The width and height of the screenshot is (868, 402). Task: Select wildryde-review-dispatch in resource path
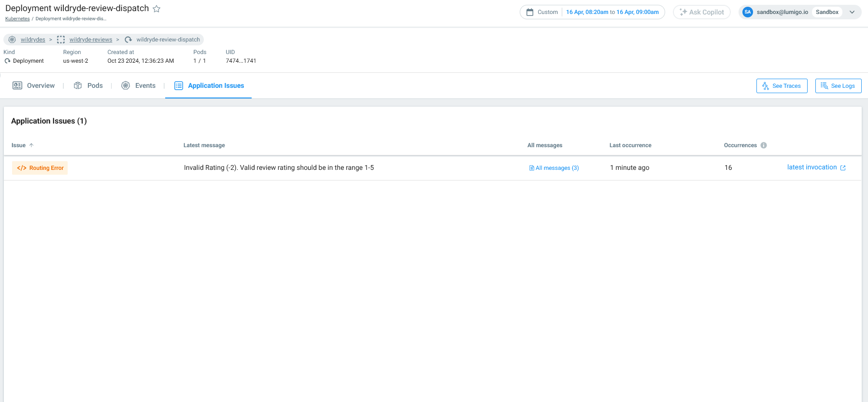[x=168, y=40]
